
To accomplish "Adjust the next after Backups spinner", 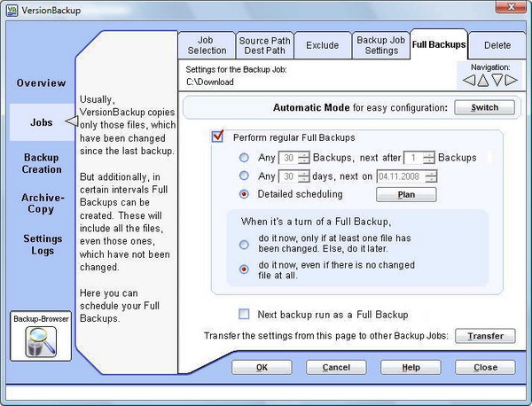I will click(429, 158).
